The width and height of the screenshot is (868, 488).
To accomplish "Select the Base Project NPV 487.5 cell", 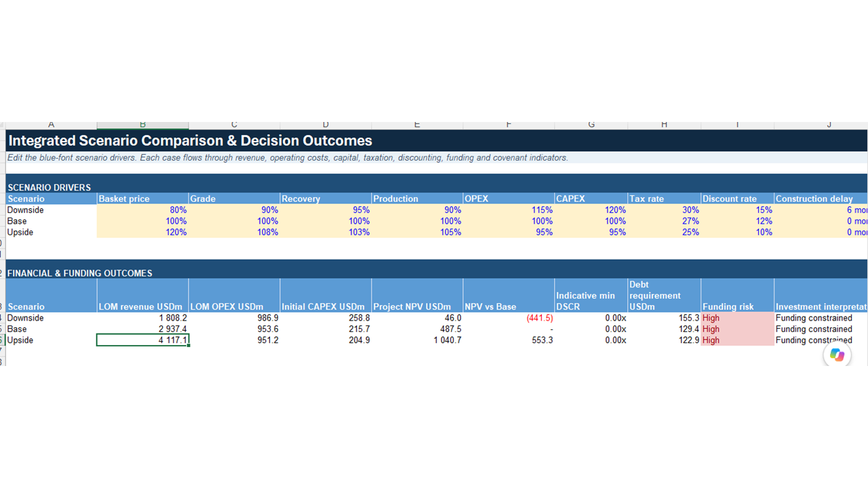I will [417, 329].
